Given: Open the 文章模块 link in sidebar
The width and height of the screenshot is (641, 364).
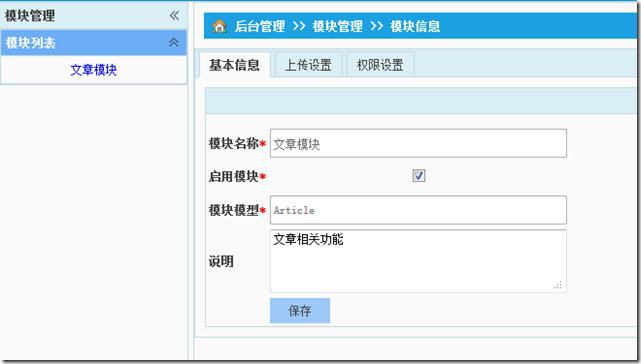Looking at the screenshot, I should click(94, 70).
